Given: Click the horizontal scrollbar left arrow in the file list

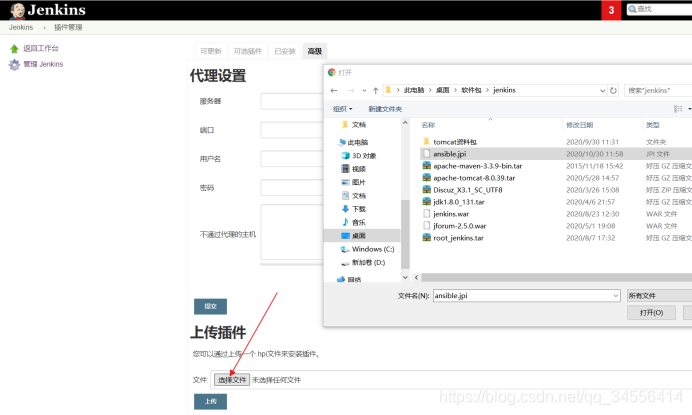Looking at the screenshot, I should coord(416,277).
